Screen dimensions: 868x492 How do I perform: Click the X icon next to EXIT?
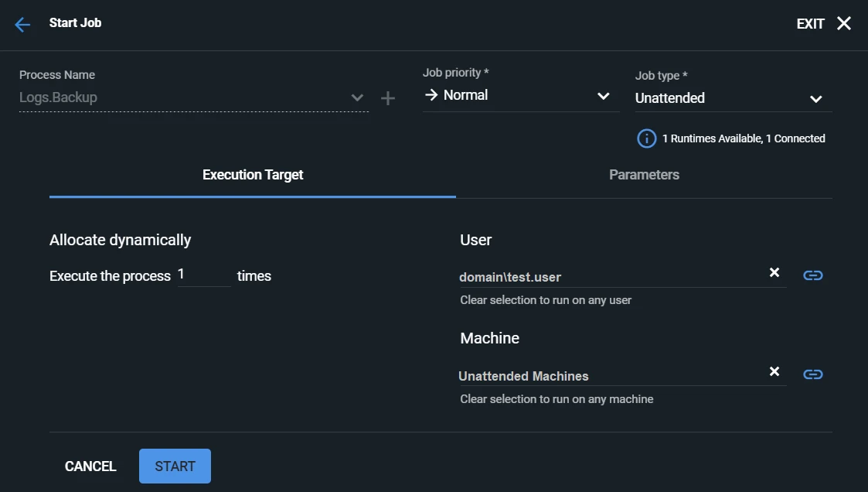pos(843,23)
